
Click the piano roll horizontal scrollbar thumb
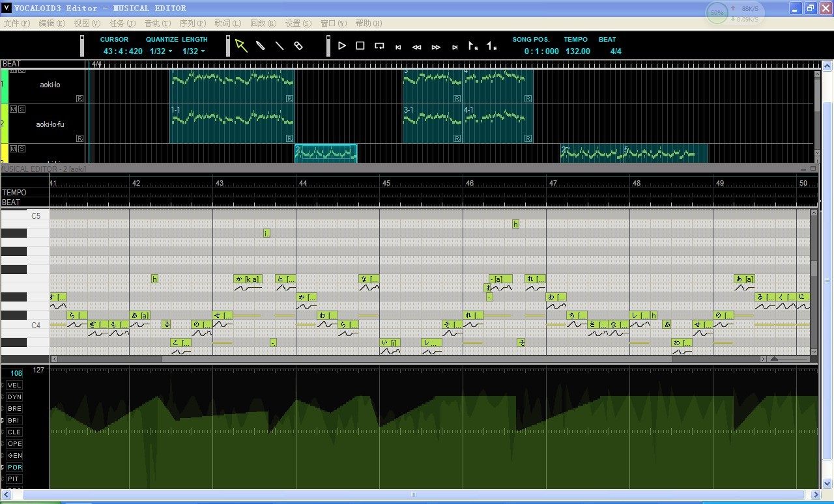pos(416,359)
